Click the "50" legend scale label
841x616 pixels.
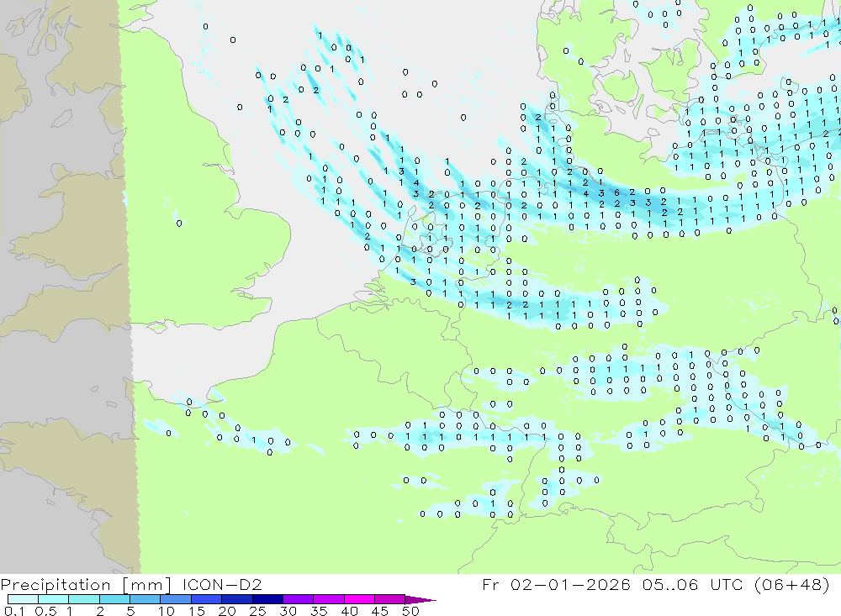tap(410, 611)
